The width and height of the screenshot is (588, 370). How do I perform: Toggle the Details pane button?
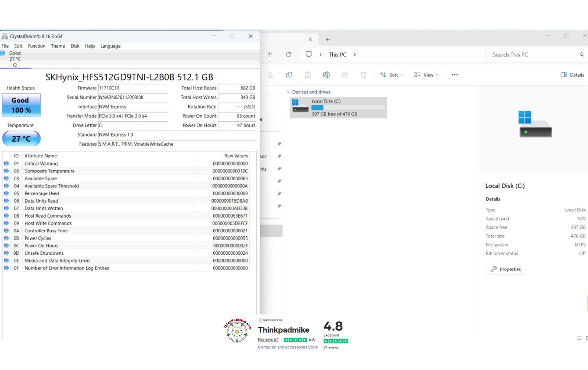click(x=572, y=75)
